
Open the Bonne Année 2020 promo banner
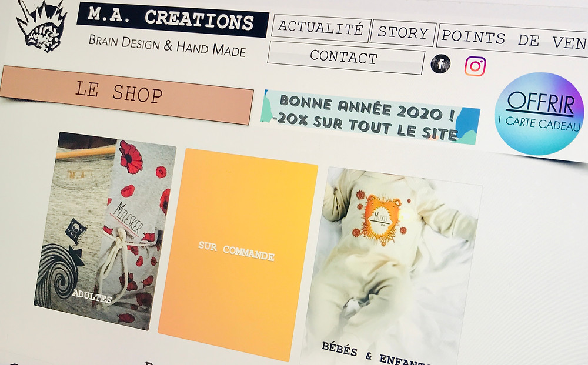369,118
